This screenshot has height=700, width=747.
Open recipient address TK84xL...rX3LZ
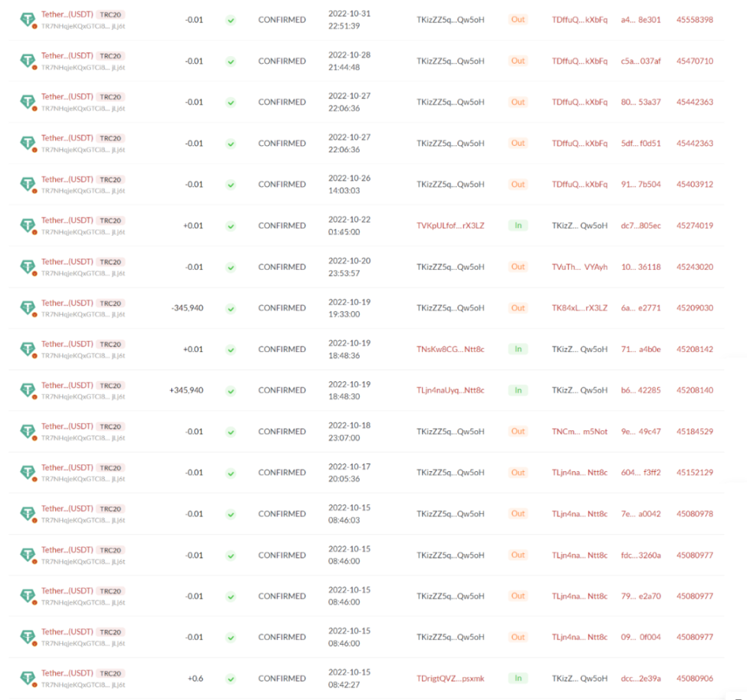coord(579,308)
